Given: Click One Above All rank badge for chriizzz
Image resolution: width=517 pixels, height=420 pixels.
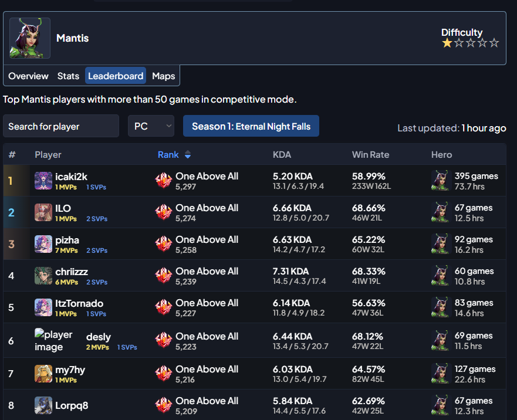Looking at the screenshot, I should click(x=164, y=275).
